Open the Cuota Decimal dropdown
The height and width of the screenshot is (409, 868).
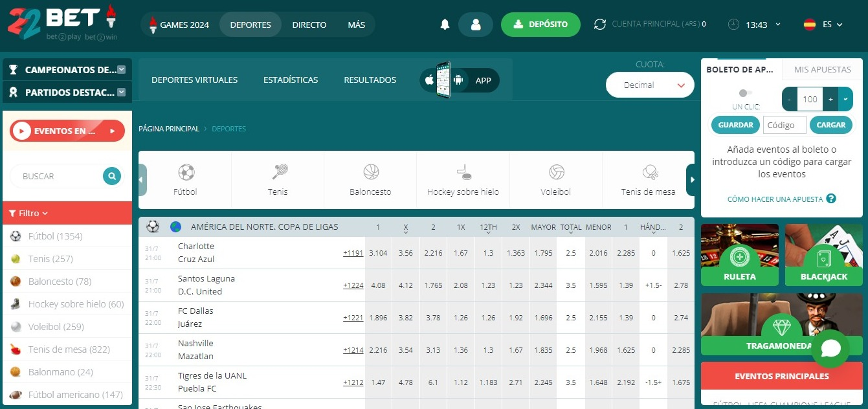point(650,85)
